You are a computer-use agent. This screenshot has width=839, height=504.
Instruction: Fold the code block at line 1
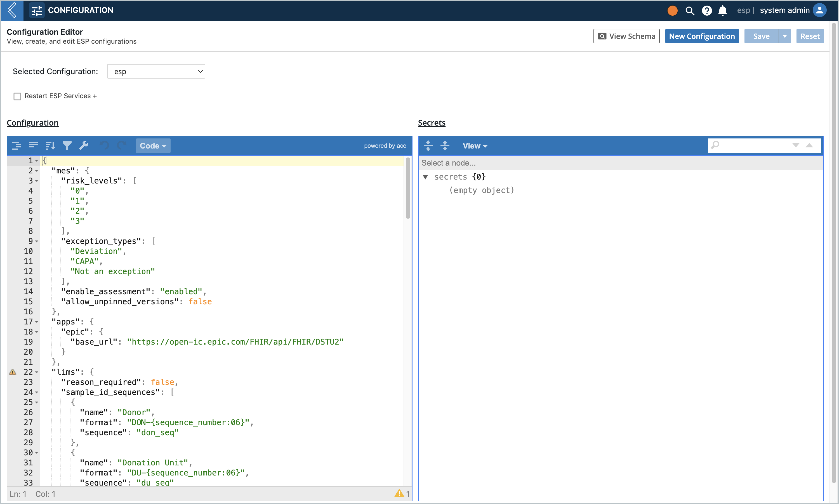click(x=37, y=161)
